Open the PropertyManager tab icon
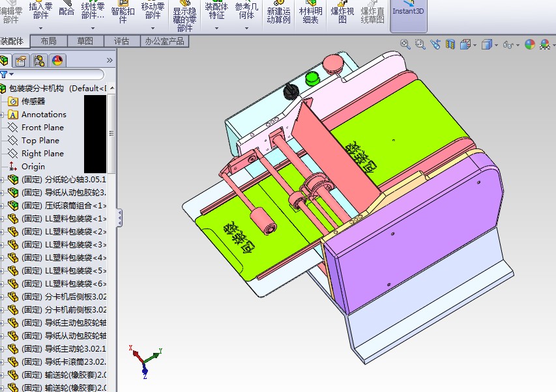Screen dimensions: 556x392 (21, 61)
